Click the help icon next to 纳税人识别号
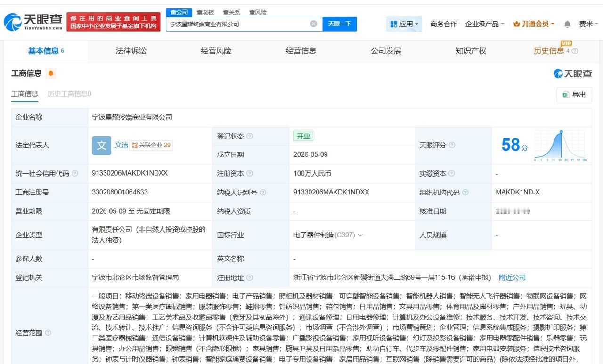The height and width of the screenshot is (364, 603). click(263, 192)
